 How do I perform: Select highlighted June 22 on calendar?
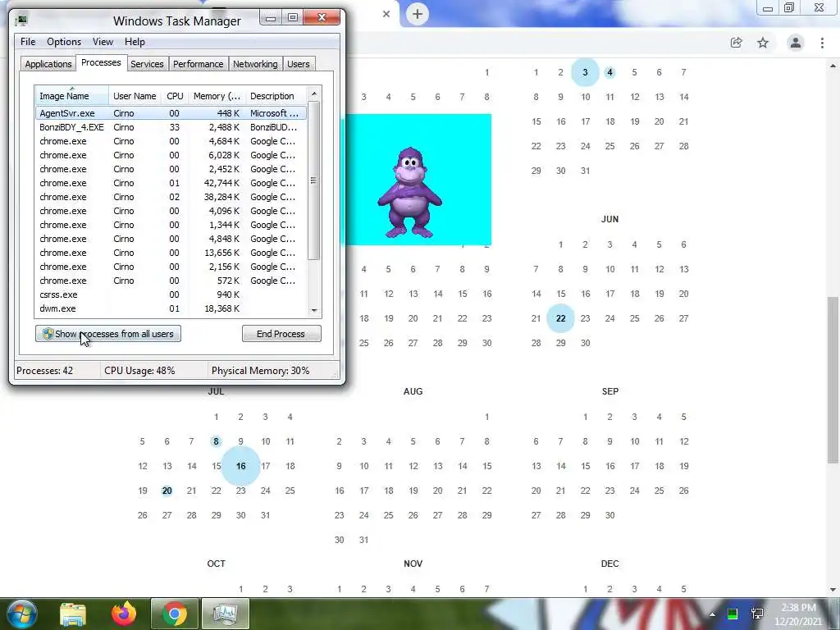click(x=560, y=318)
